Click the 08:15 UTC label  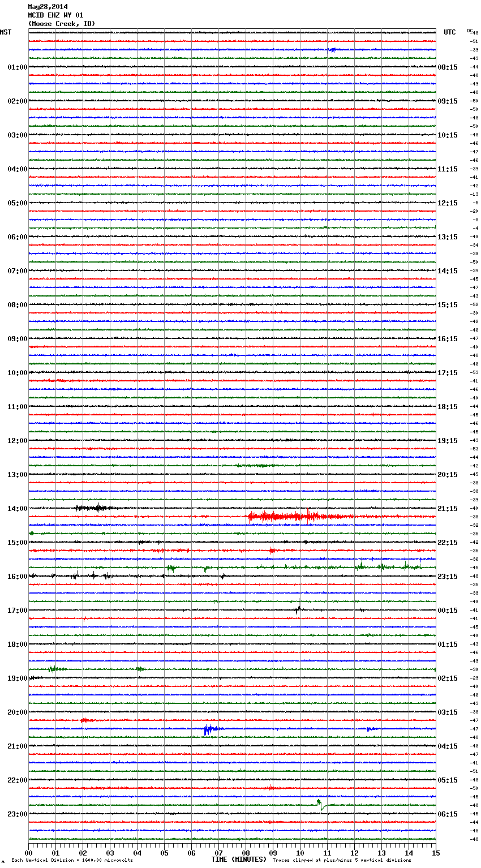point(448,67)
